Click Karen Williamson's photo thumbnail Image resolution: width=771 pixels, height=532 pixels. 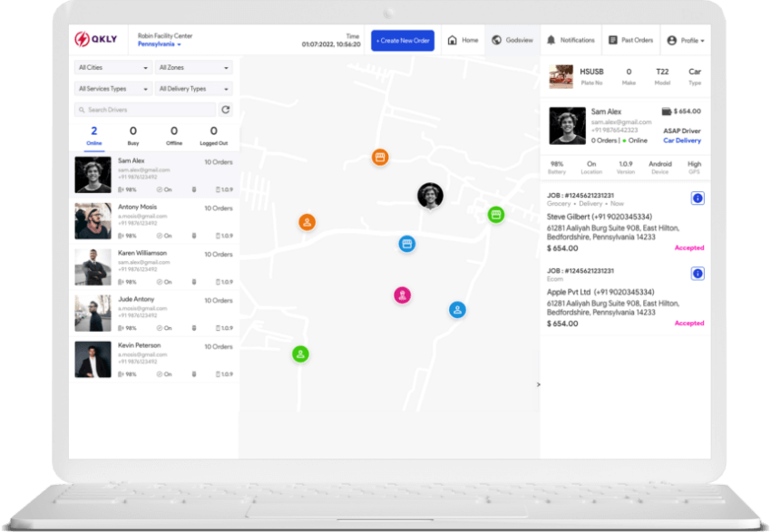(x=93, y=267)
